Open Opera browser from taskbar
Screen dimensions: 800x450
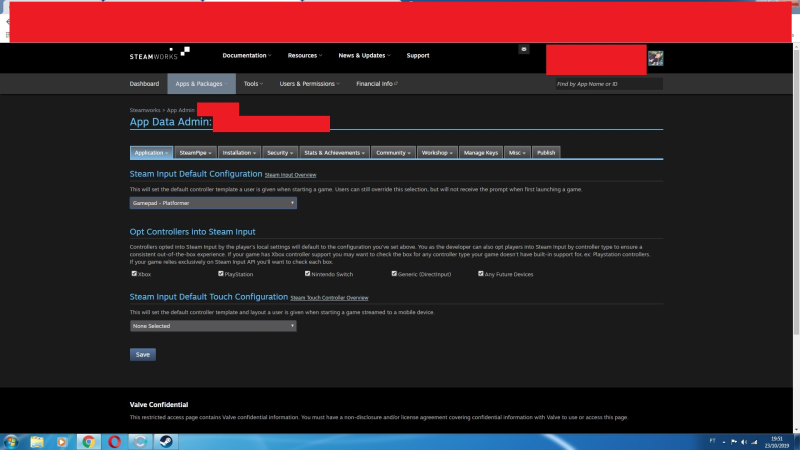coord(114,441)
